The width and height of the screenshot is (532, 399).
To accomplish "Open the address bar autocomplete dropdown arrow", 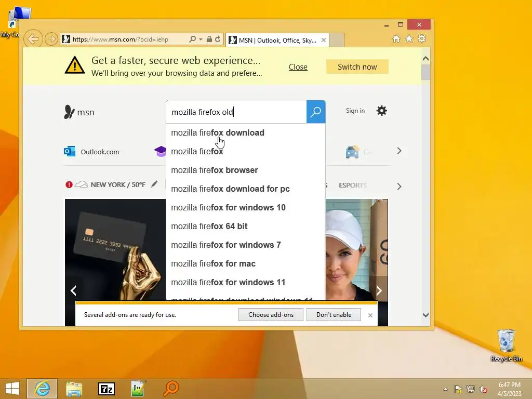I will [201, 39].
